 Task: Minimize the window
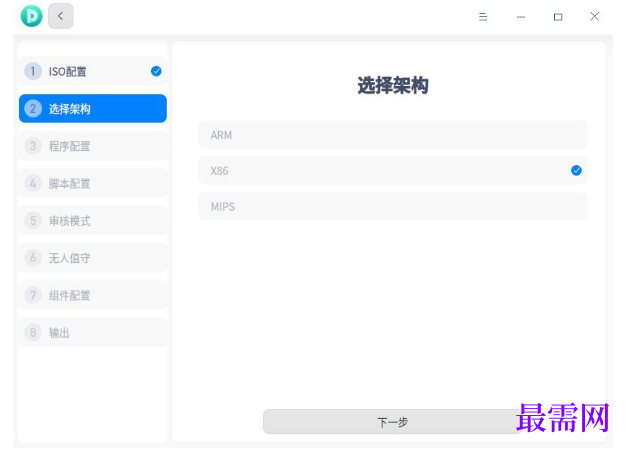(x=521, y=17)
